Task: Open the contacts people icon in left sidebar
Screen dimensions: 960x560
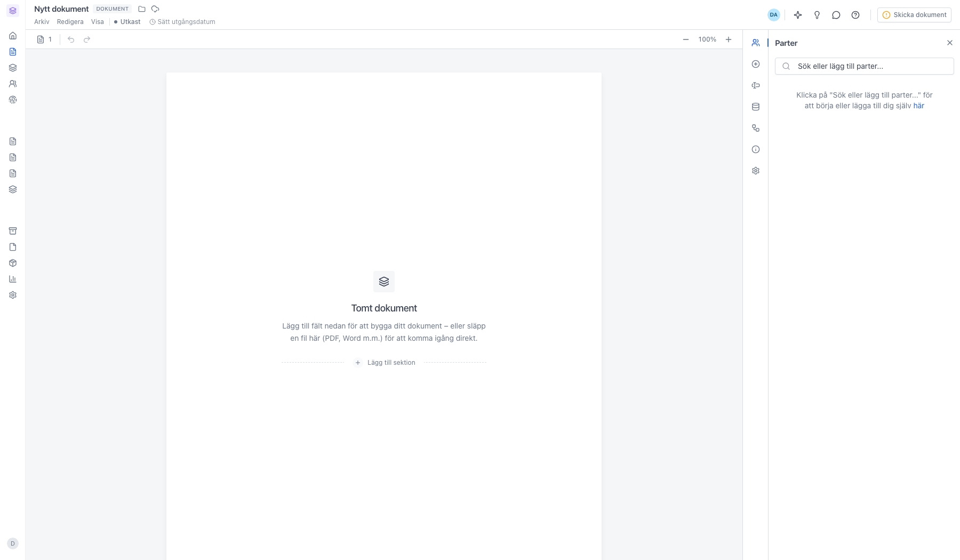Action: (x=13, y=84)
